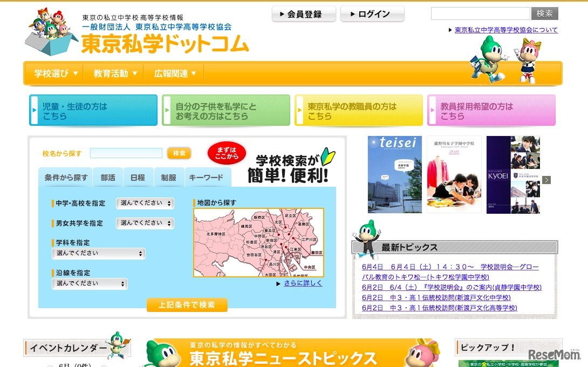
Task: Click the 東京私学ドットコム site logo
Action: point(165,44)
